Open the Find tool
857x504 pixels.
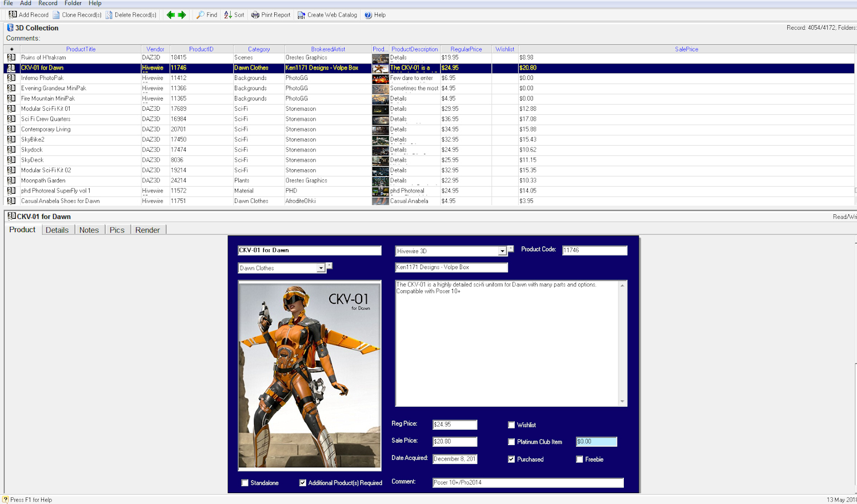coord(201,15)
